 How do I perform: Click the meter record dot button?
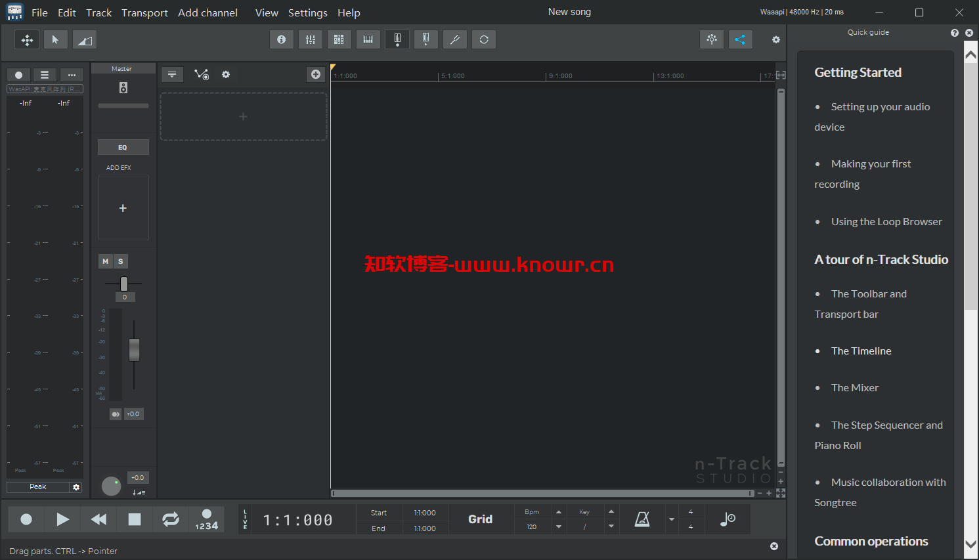(x=19, y=75)
